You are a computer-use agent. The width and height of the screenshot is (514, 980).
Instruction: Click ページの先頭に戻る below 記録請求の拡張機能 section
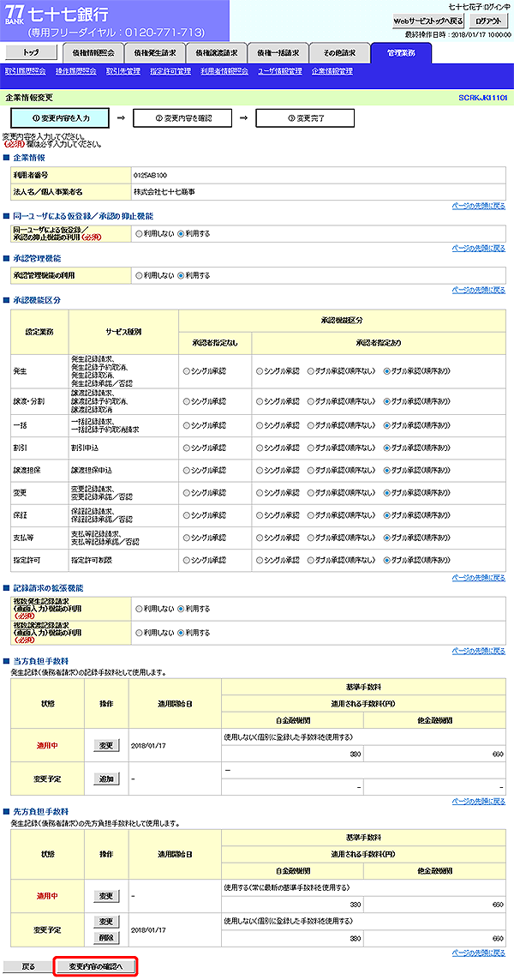pyautogui.click(x=478, y=651)
